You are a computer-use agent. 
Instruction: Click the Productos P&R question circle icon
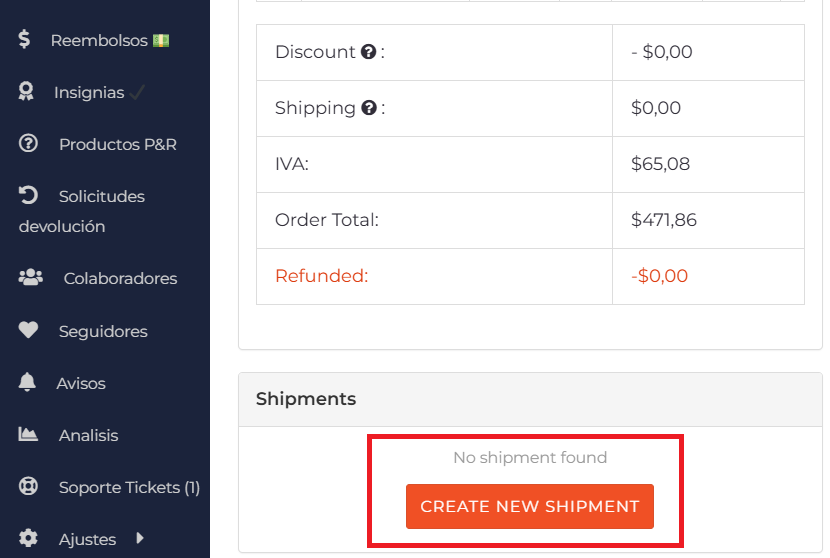pos(28,143)
